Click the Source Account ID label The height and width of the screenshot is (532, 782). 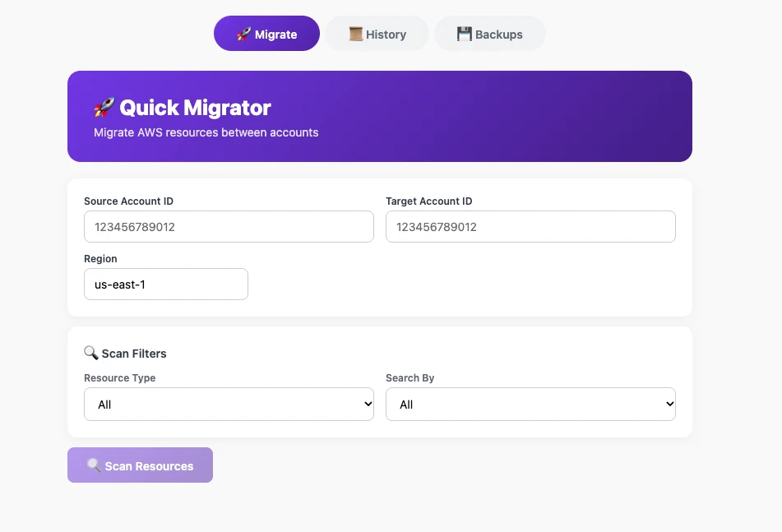tap(128, 201)
